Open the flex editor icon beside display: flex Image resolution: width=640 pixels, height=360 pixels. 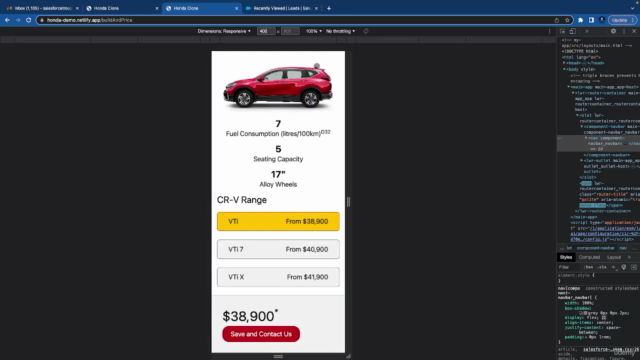[604, 317]
